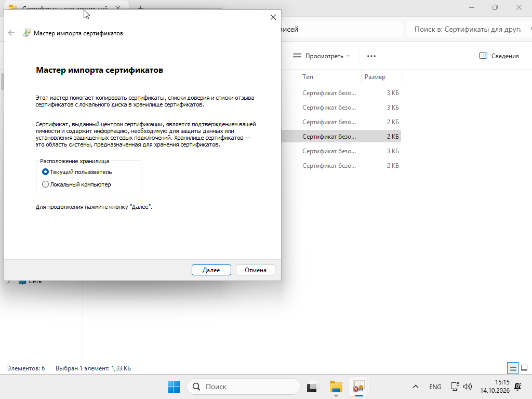The image size is (532, 399).
Task: Switch to large thumbnails view icon
Action: [x=524, y=368]
